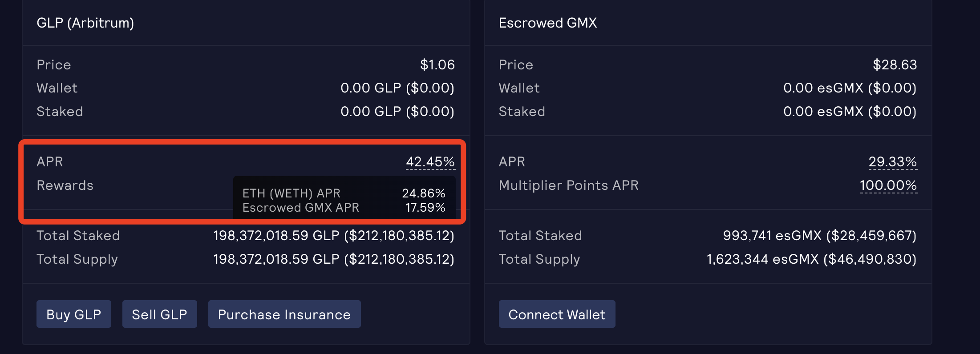Click the GLP Wallet balance value

coord(397,88)
